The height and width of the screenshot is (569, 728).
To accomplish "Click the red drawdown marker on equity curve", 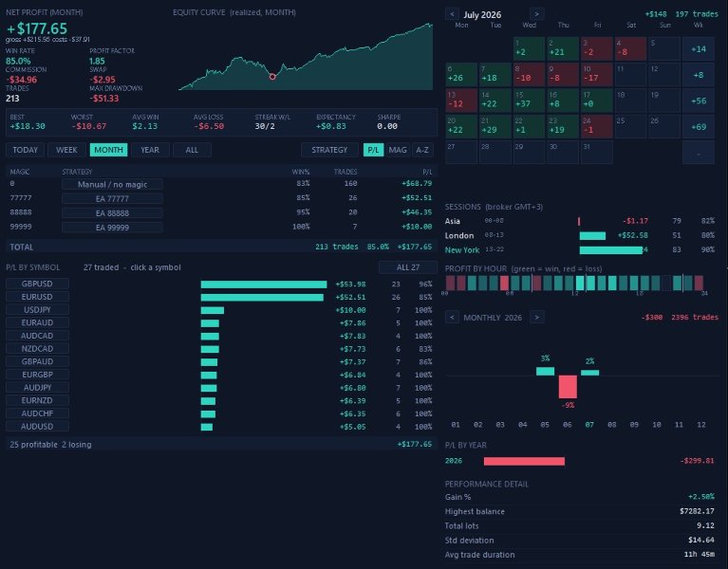I will [272, 77].
